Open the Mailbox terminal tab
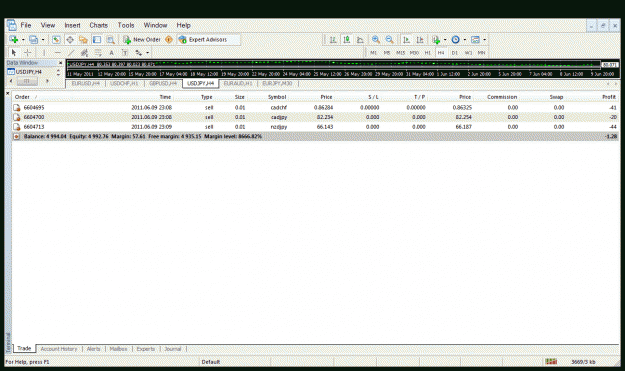The width and height of the screenshot is (625, 371). [118, 349]
